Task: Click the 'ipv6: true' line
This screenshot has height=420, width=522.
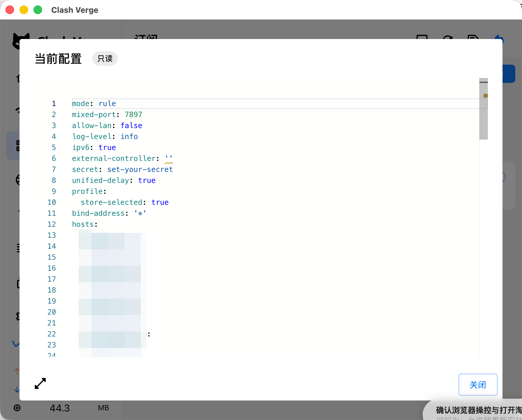Action: tap(94, 148)
